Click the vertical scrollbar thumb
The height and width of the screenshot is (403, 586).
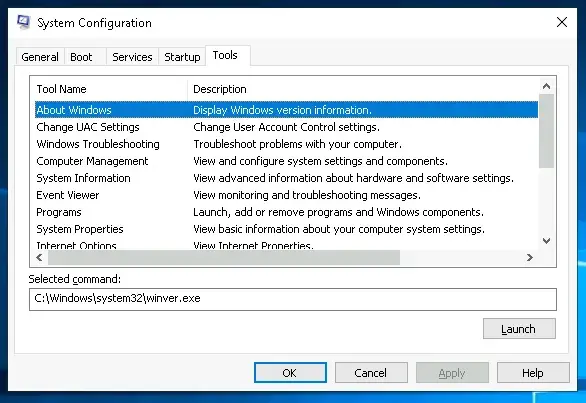[546, 131]
